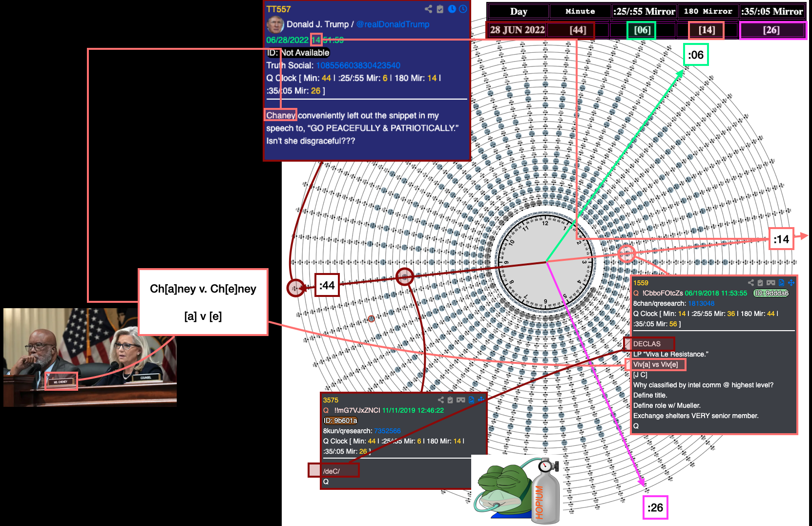Click 'ID: Not Available' badge
Viewport: 812px width, 526px height.
point(298,53)
